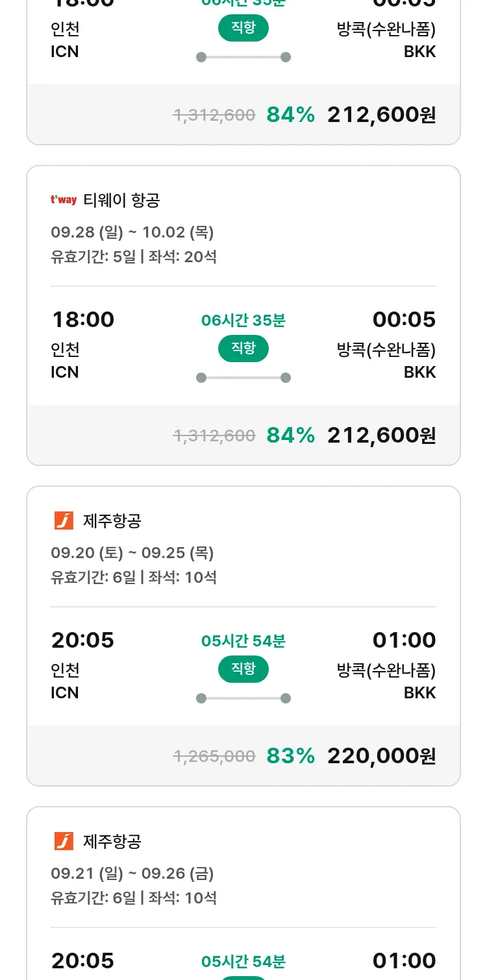Open the 티웨이 항공 airline name
The height and width of the screenshot is (980, 487).
click(x=121, y=201)
